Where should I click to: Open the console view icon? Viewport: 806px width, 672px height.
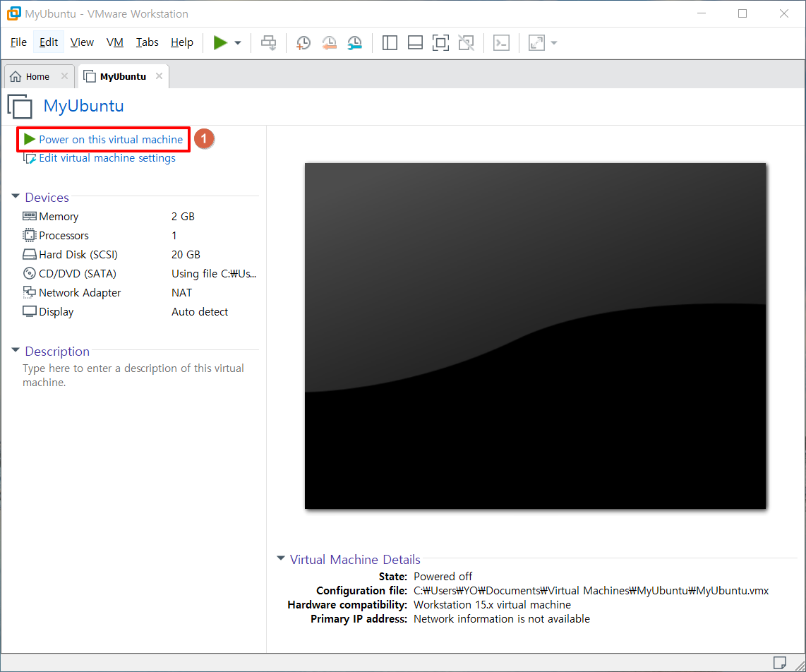click(501, 42)
